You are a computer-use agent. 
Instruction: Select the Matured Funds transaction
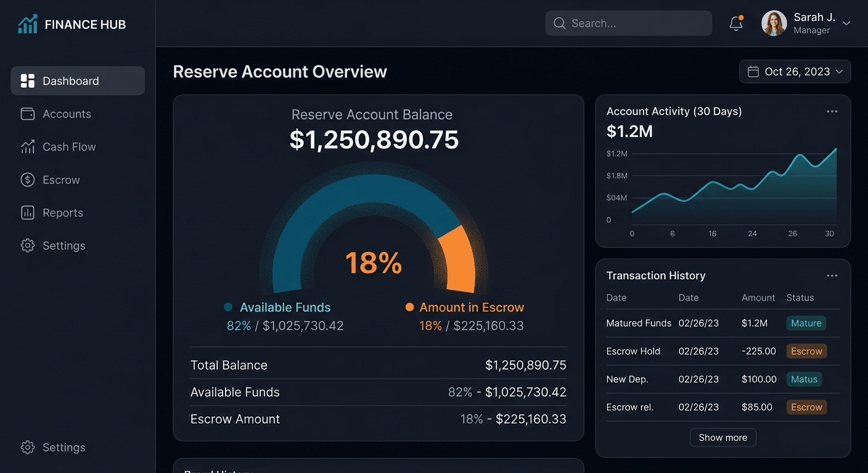click(x=723, y=323)
